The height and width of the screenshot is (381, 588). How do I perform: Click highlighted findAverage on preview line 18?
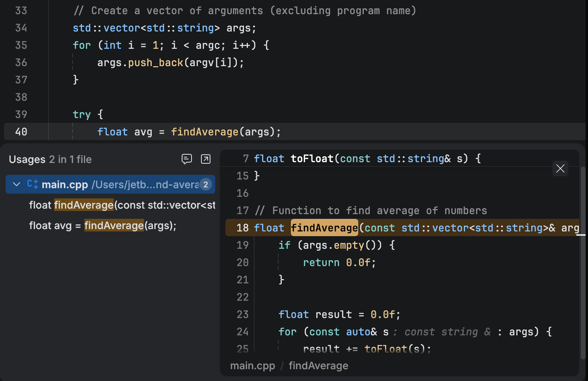tap(324, 228)
